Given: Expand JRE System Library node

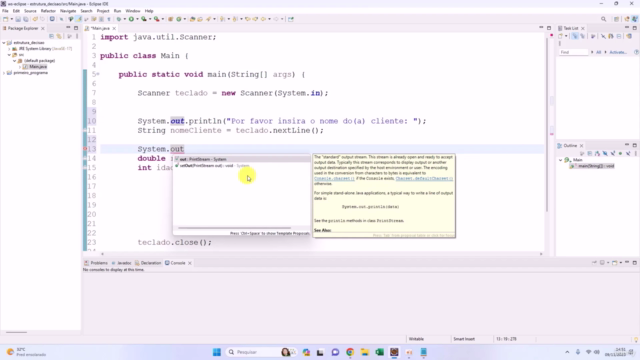Looking at the screenshot, I should tap(9, 49).
